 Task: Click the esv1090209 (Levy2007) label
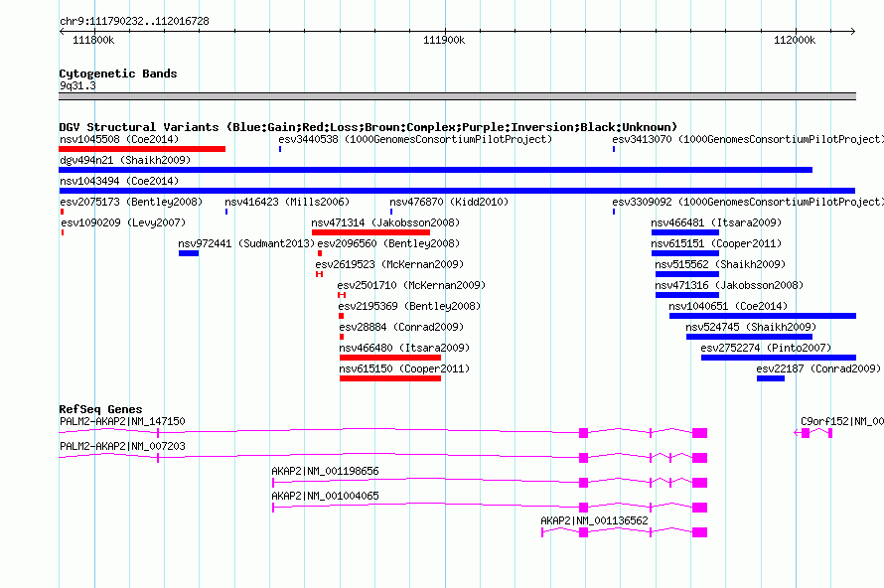[x=123, y=222]
